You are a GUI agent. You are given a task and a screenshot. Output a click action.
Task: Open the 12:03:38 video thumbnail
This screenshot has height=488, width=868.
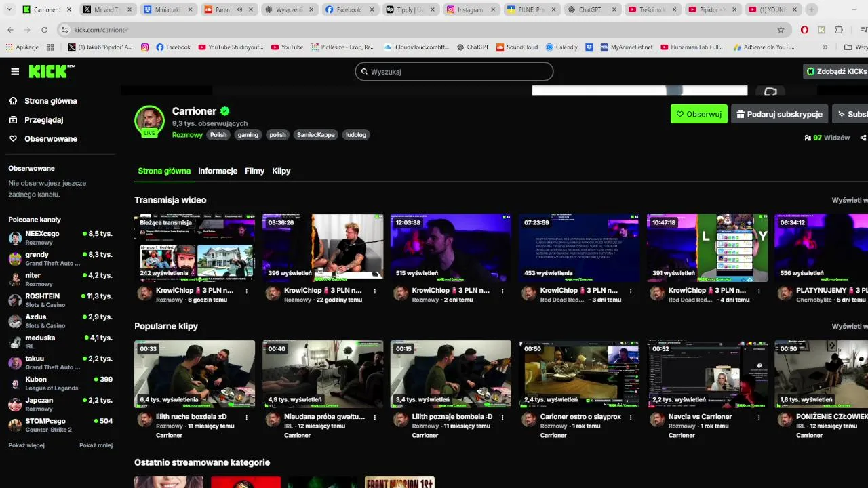point(451,248)
